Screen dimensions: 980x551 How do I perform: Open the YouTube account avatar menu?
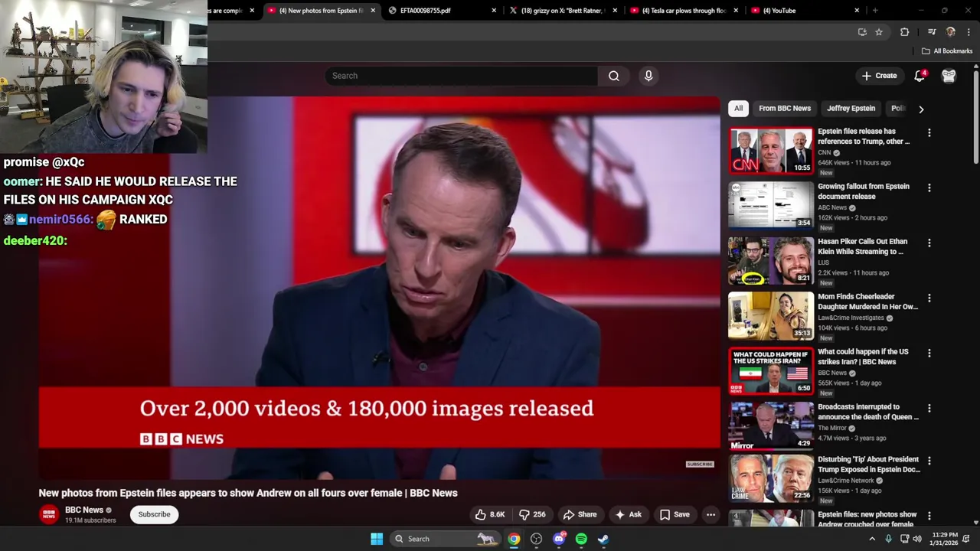(x=949, y=76)
